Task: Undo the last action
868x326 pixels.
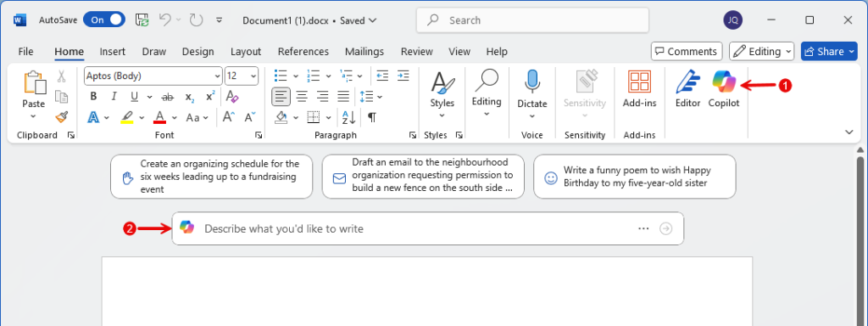Action: (165, 20)
